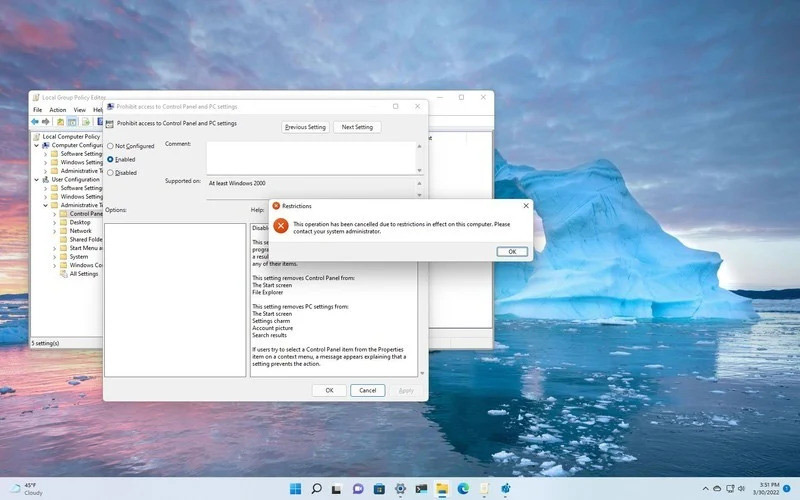The width and height of the screenshot is (800, 500).
Task: Click the red error icon in Restrictions dialog
Action: click(281, 226)
